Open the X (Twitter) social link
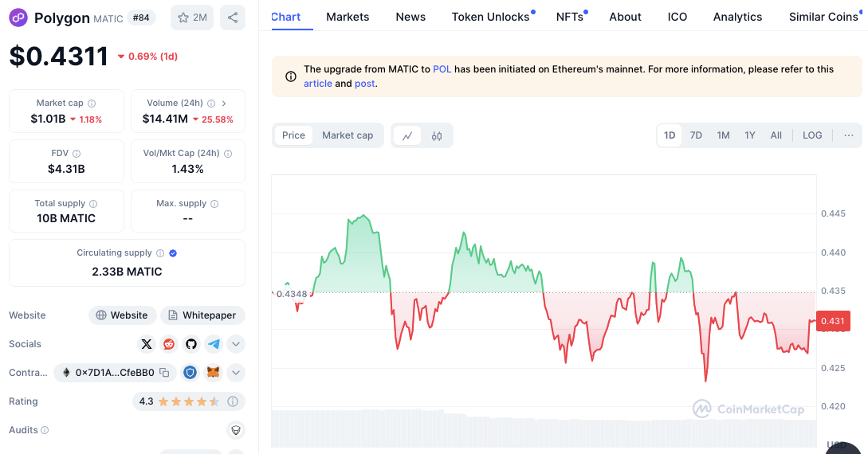 pos(146,344)
